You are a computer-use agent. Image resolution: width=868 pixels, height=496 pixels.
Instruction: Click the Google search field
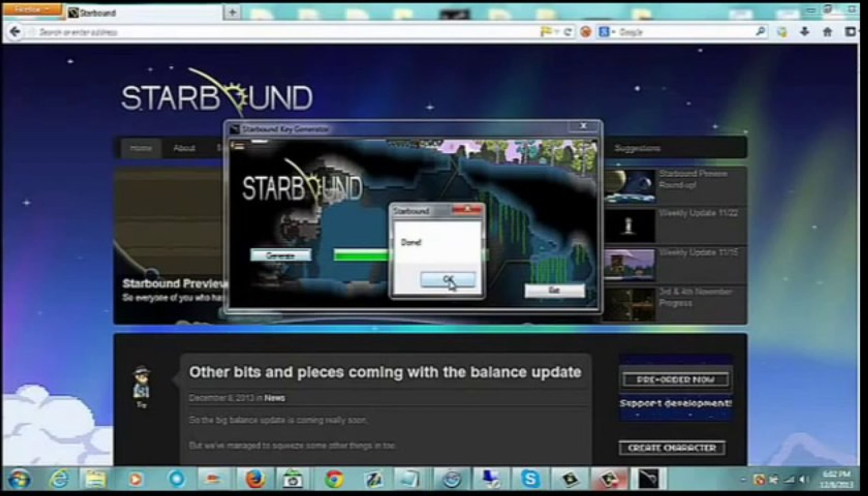point(684,32)
